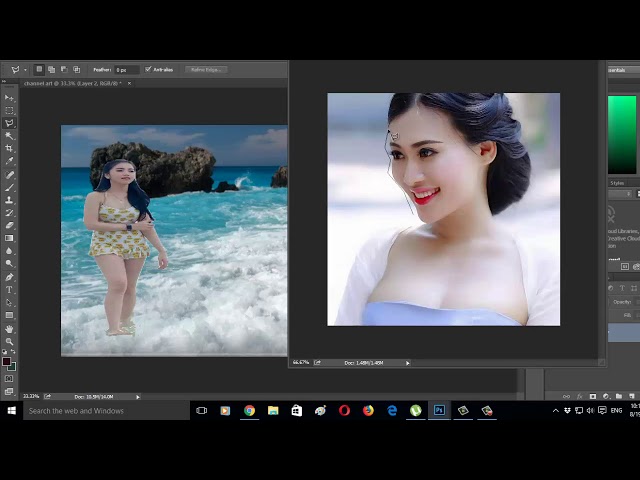Click the portrait window resize corner grip
The width and height of the screenshot is (640, 480).
(x=601, y=362)
